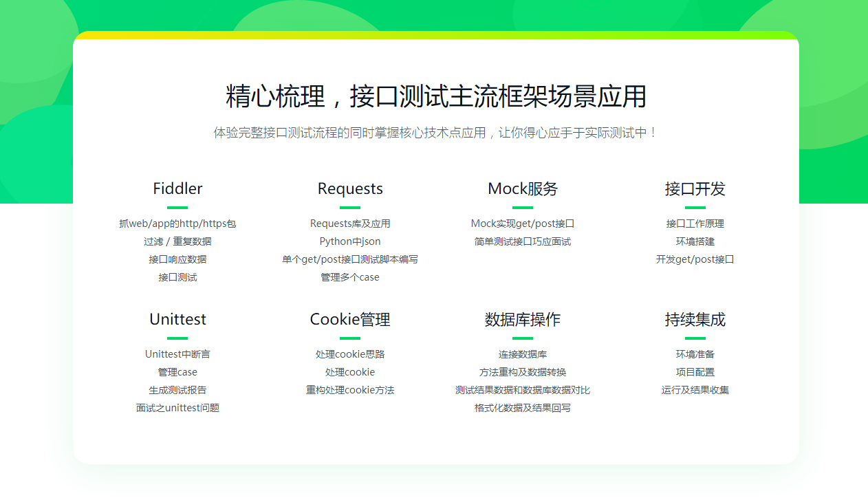Click the Fiddler section title
This screenshot has width=868, height=500.
click(x=177, y=188)
